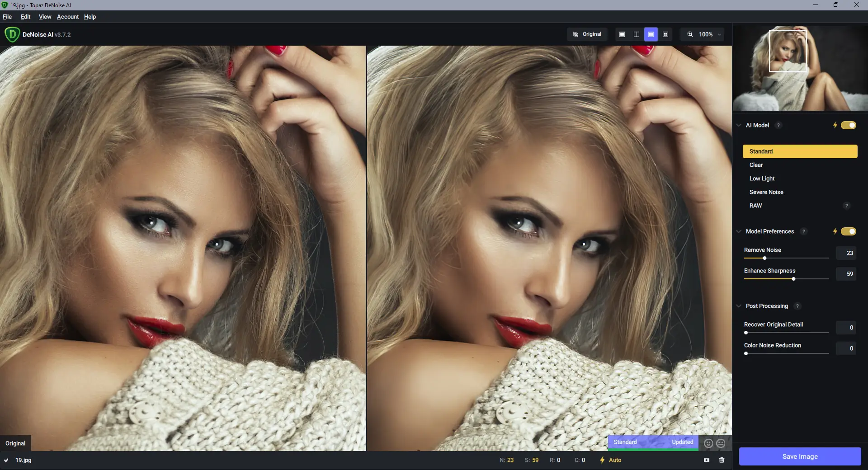Delete image with the trash icon
The image size is (868, 470).
click(722, 460)
